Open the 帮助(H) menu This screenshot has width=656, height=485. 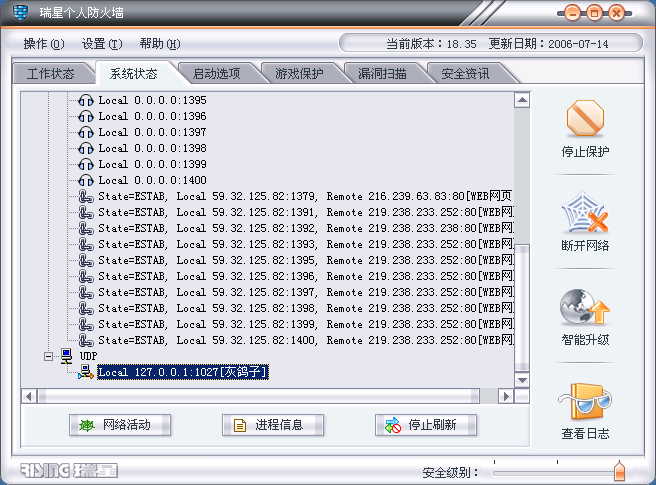click(x=160, y=44)
